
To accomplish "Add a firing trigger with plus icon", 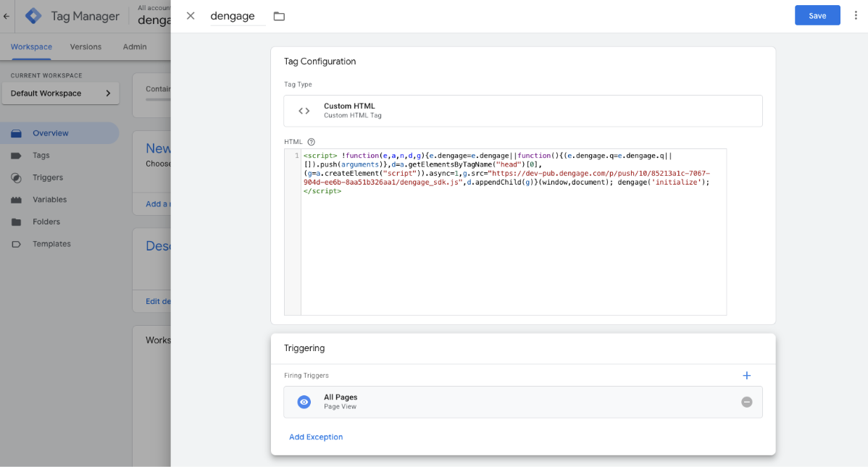I will pyautogui.click(x=747, y=376).
